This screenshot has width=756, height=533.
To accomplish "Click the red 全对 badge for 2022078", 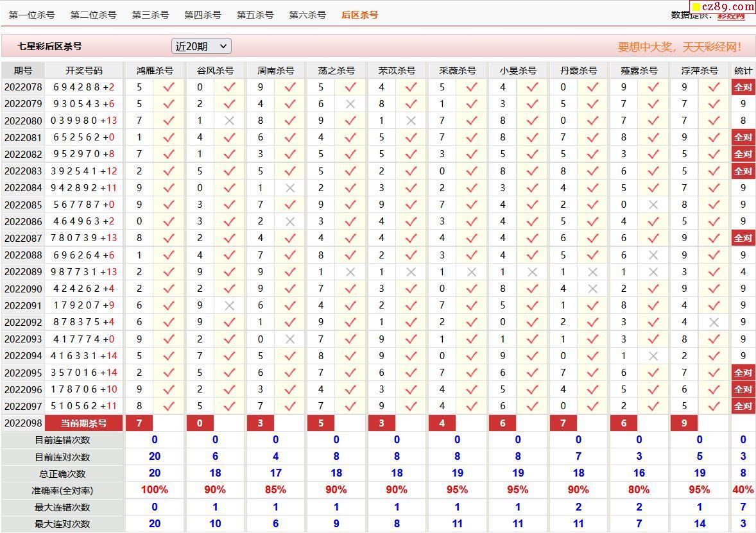I will (743, 87).
